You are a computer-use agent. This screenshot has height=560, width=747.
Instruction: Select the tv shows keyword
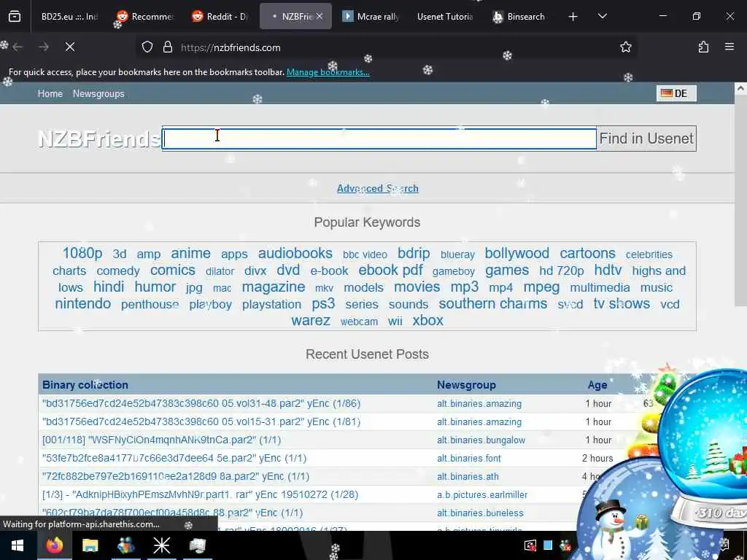622,304
